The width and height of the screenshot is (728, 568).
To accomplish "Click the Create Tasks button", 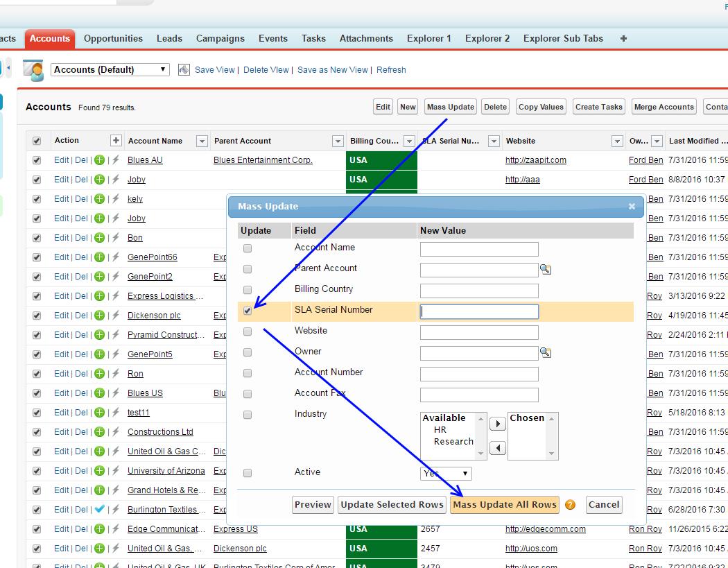I will (x=598, y=107).
